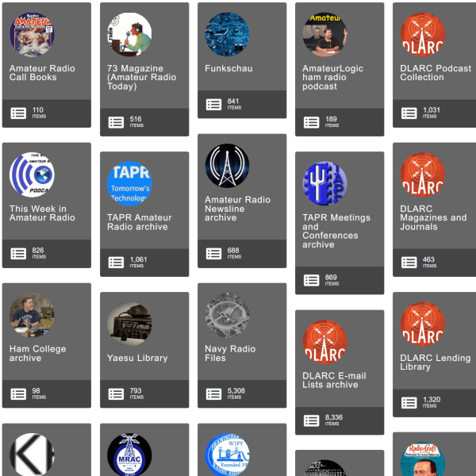
Task: Open This Week in Amateur Radio logo
Action: 33,175
